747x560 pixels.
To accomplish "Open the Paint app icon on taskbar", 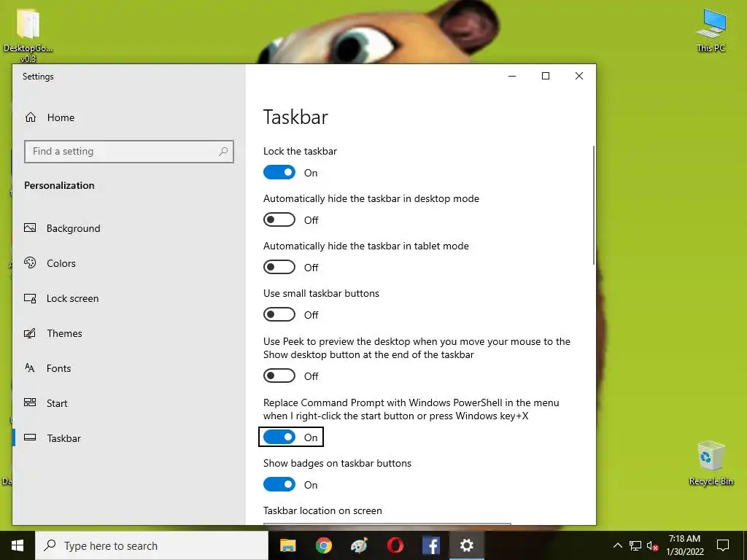I will (x=359, y=545).
